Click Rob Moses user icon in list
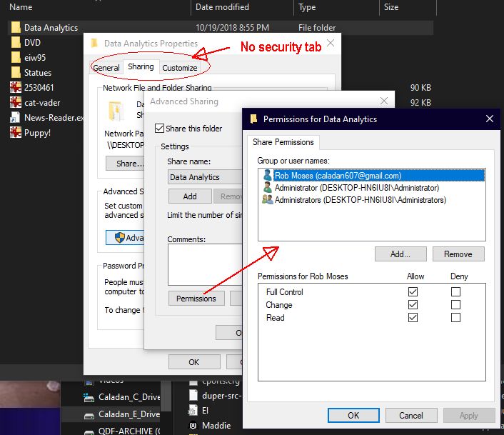Image resolution: width=504 pixels, height=435 pixels. tap(267, 176)
